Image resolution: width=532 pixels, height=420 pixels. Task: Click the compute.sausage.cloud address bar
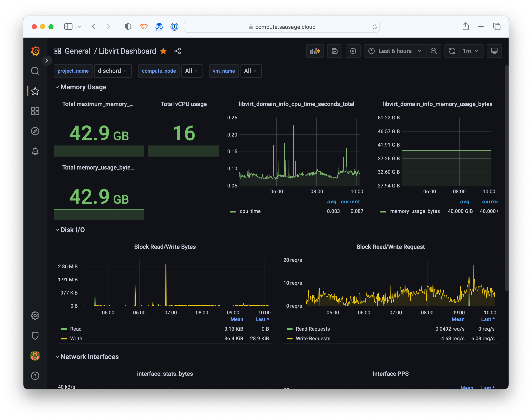282,27
